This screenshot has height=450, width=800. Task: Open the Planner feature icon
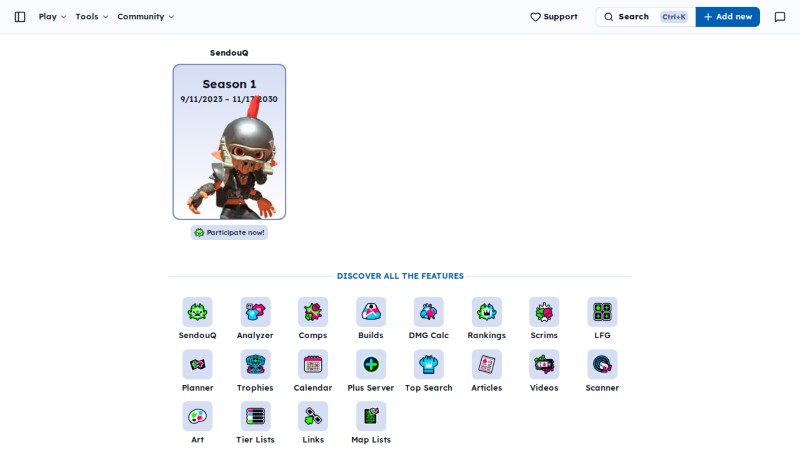[197, 364]
